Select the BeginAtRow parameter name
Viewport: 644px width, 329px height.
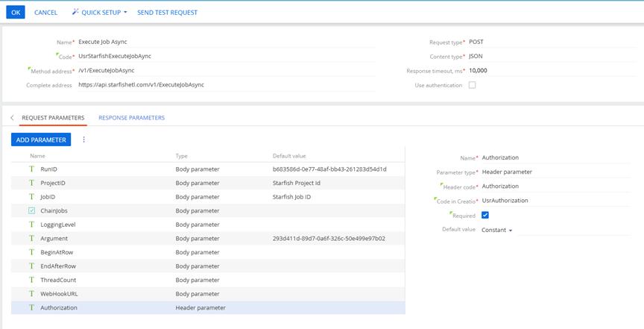tap(57, 252)
